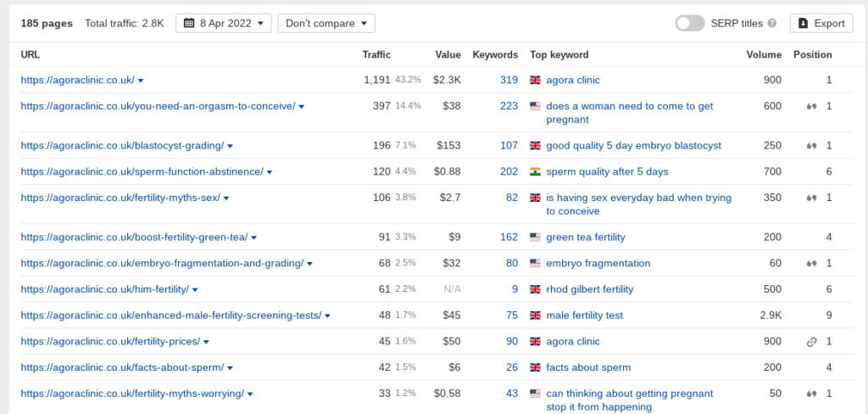Open the male fertility test keyword link
The width and height of the screenshot is (868, 414).
585,316
